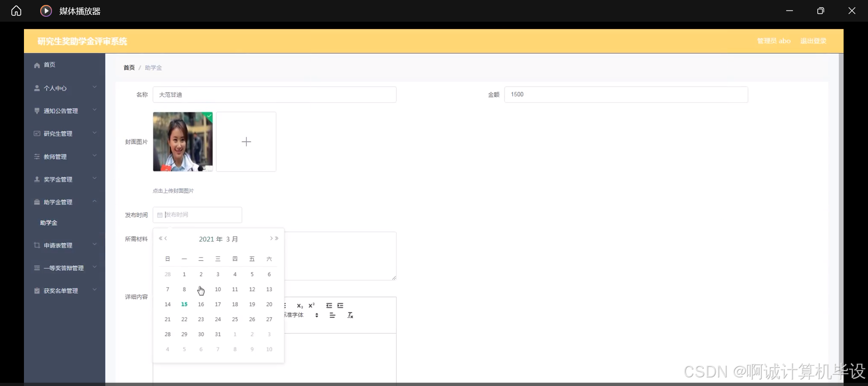
Task: Go to next month in calendar
Action: click(x=271, y=238)
